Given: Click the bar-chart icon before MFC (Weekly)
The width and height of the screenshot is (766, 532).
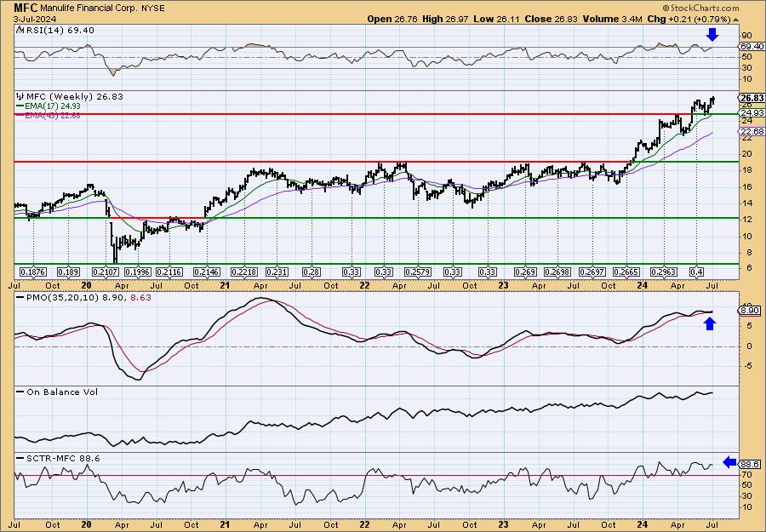Looking at the screenshot, I should pos(20,96).
